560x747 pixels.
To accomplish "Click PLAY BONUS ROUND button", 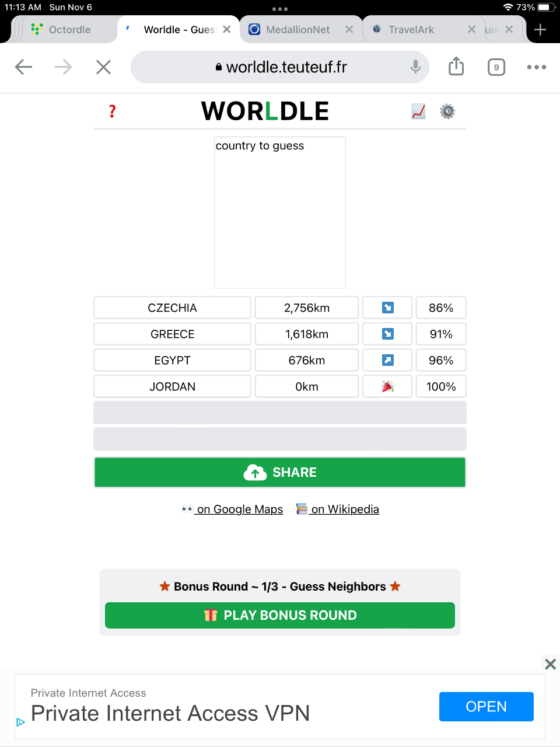I will click(x=280, y=615).
